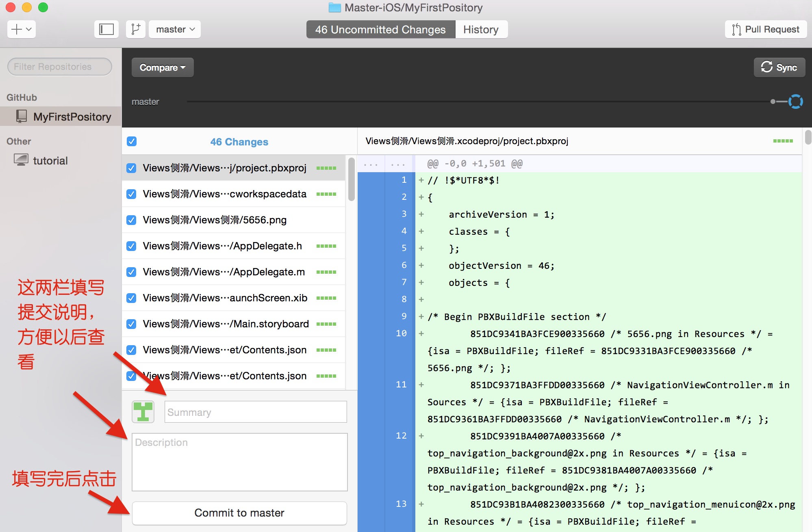812x532 pixels.
Task: Open the Compare dropdown menu
Action: pyautogui.click(x=161, y=67)
